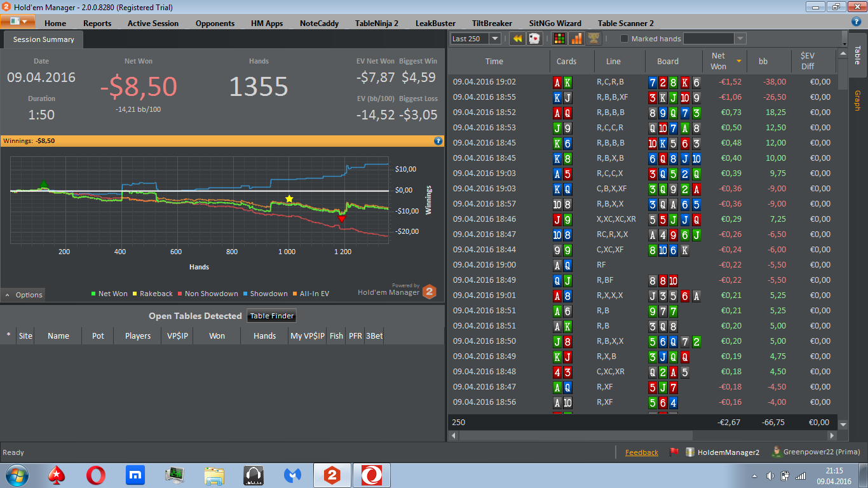868x488 pixels.
Task: Click the colored grid matrix icon
Action: 559,39
